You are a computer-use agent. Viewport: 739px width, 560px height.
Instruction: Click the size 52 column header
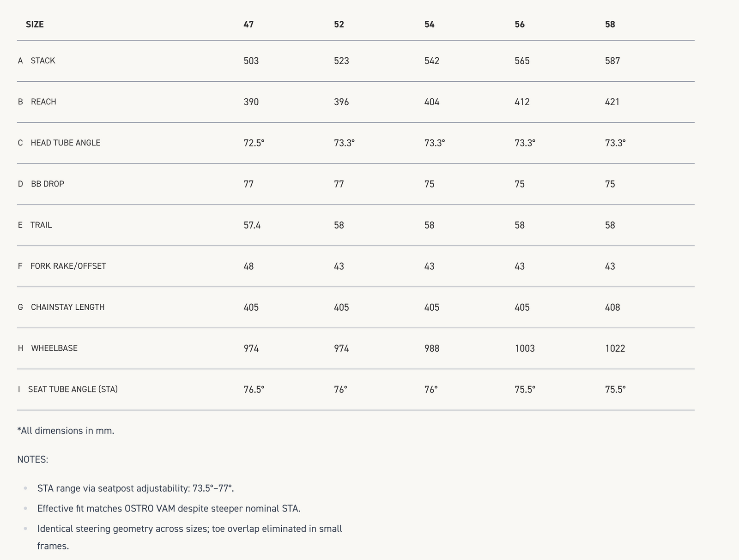click(339, 24)
